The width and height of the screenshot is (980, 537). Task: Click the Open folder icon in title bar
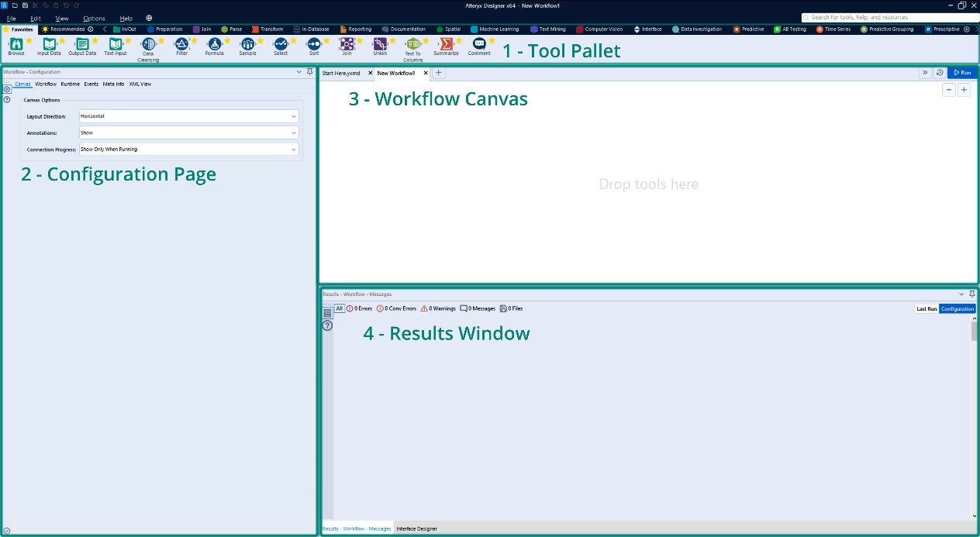click(x=16, y=5)
